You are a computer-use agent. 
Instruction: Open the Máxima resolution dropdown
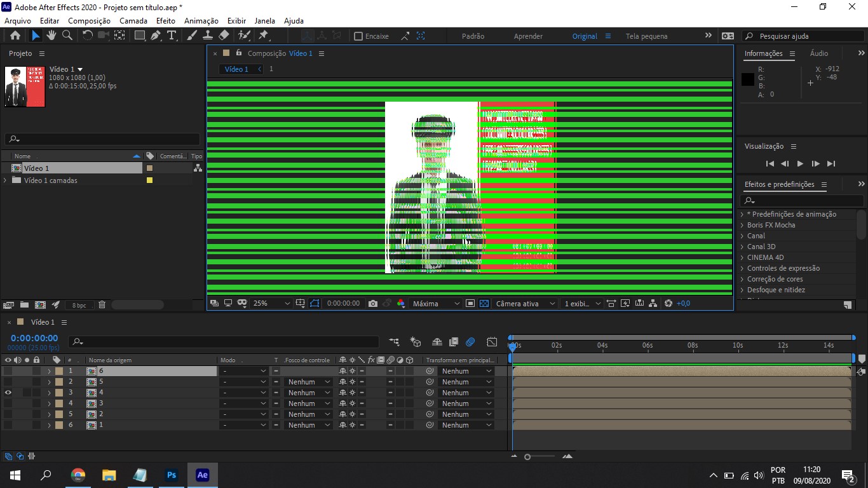435,303
